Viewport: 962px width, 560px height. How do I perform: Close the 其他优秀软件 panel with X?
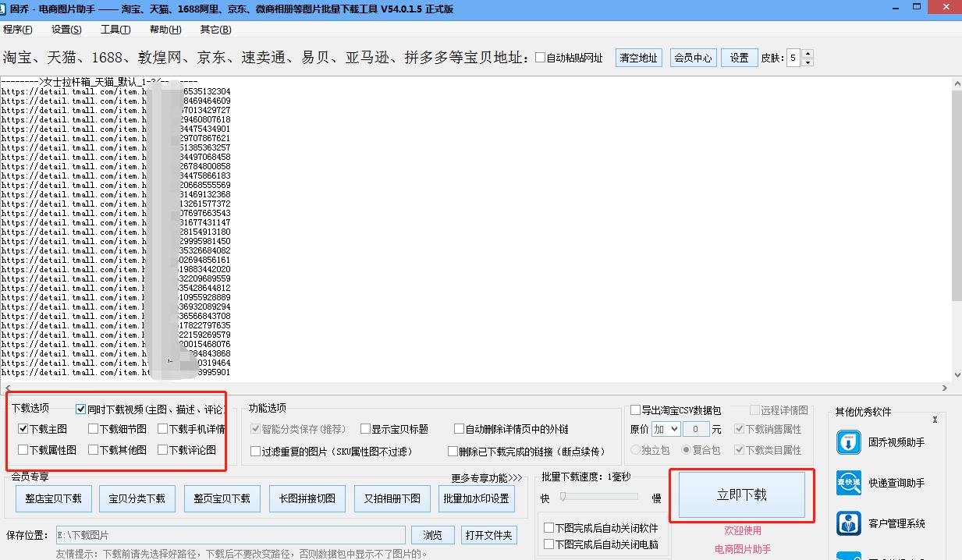(935, 419)
